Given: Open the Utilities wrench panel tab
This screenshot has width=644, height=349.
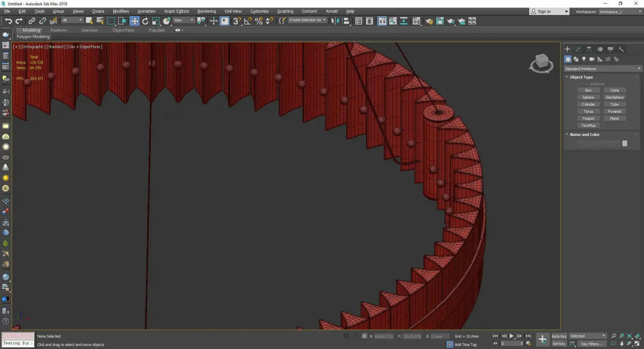Looking at the screenshot, I should click(x=621, y=49).
